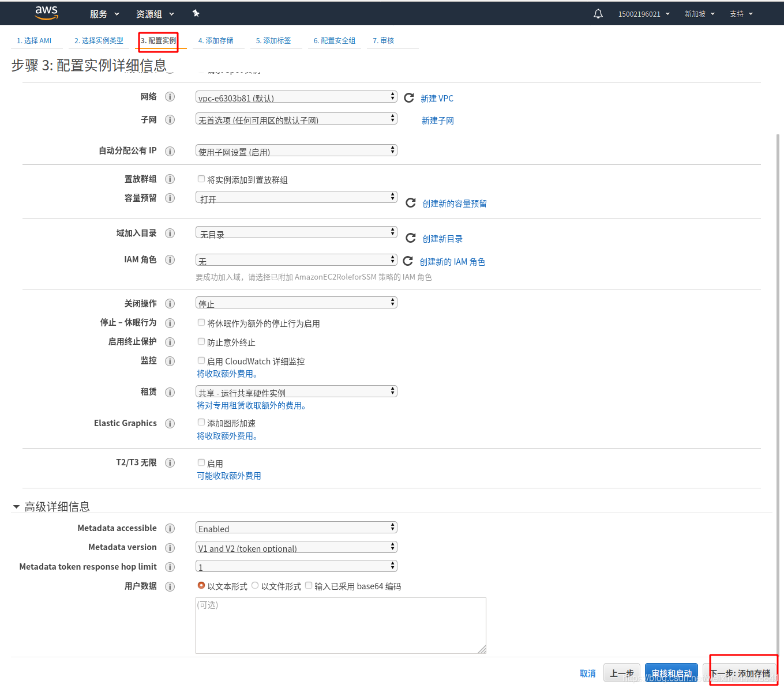The image size is (784, 689).
Task: Click the info icon for 启用终止保护
Action: coord(170,342)
